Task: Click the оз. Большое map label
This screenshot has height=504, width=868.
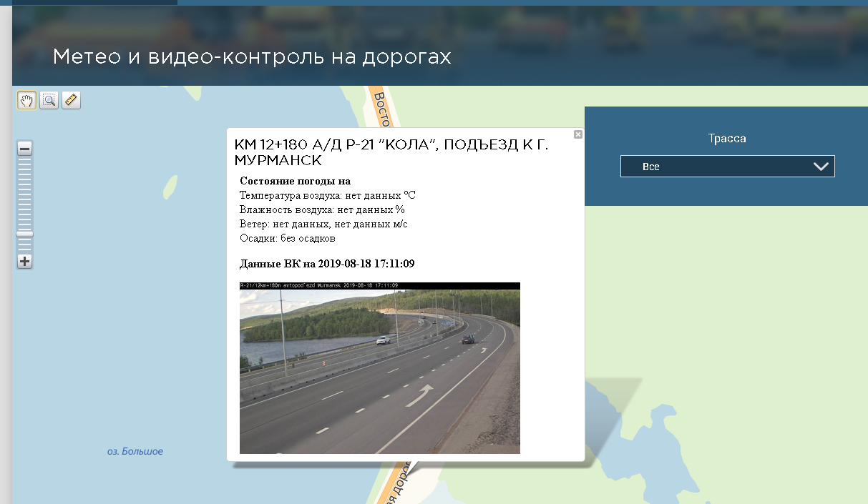Action: 135,451
